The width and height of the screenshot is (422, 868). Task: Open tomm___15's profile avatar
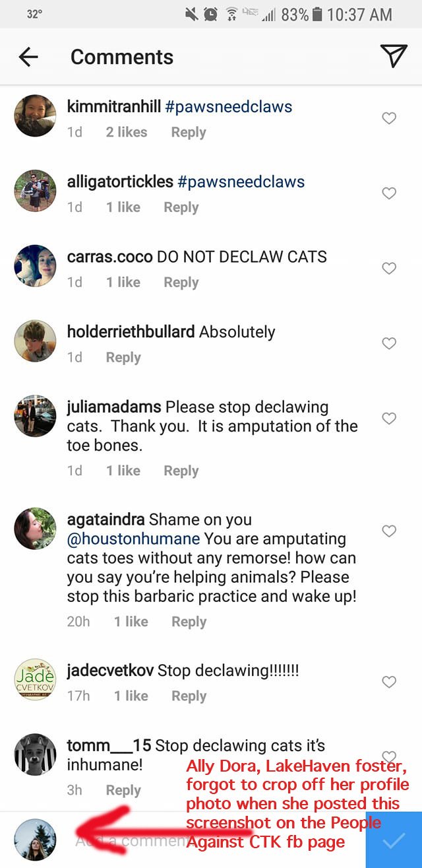point(35,754)
